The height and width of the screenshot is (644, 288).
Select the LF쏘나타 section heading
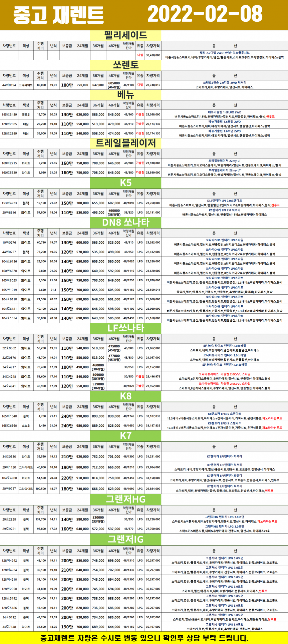[x=125, y=328]
